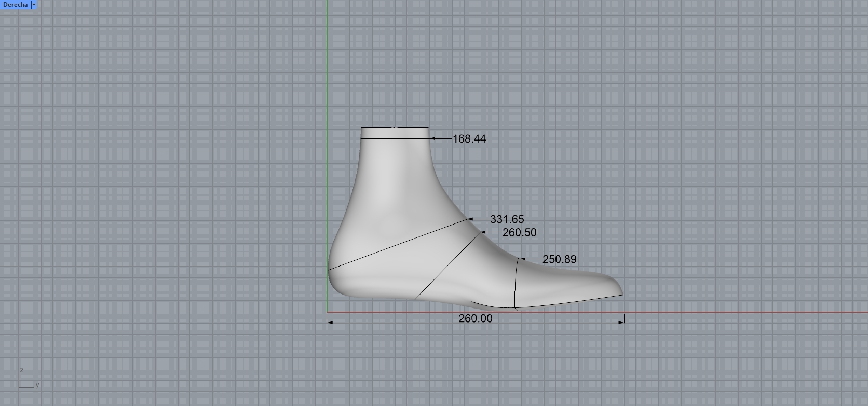Click arrowhead of the 331.65 leader

coord(470,219)
